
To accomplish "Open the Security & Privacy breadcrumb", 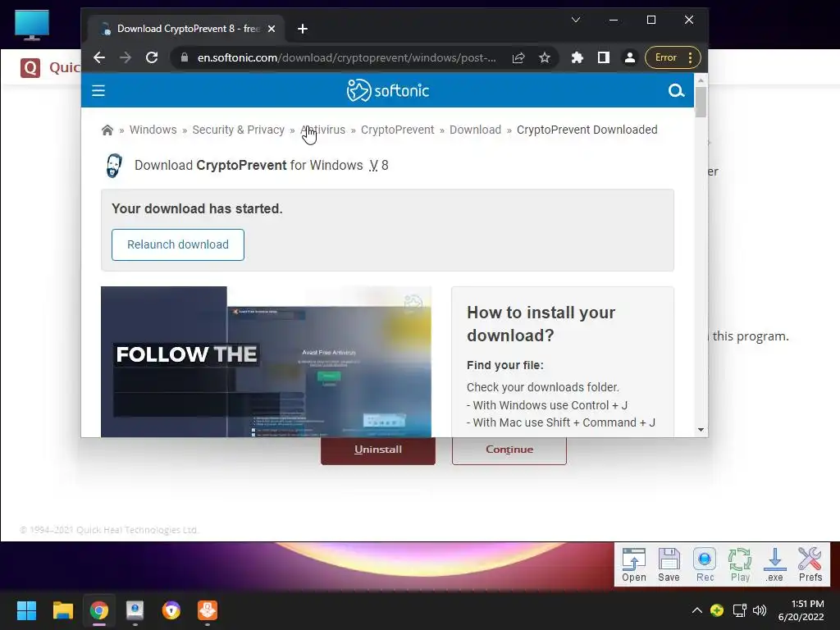I will pyautogui.click(x=239, y=130).
